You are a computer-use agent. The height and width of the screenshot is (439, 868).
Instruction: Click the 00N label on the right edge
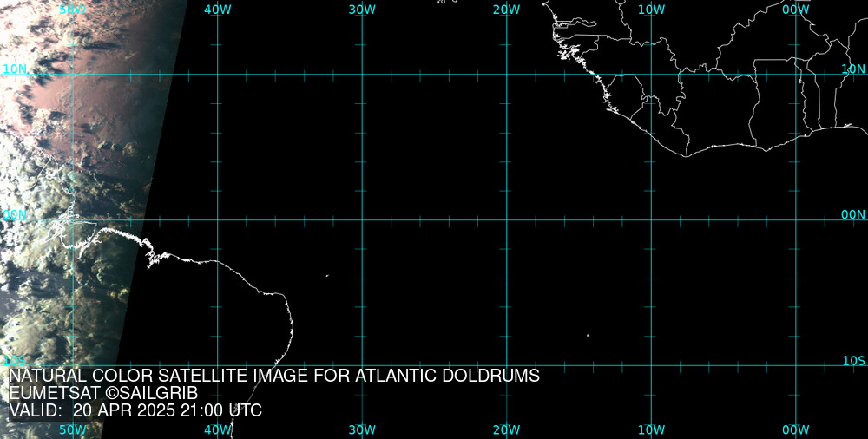click(853, 215)
